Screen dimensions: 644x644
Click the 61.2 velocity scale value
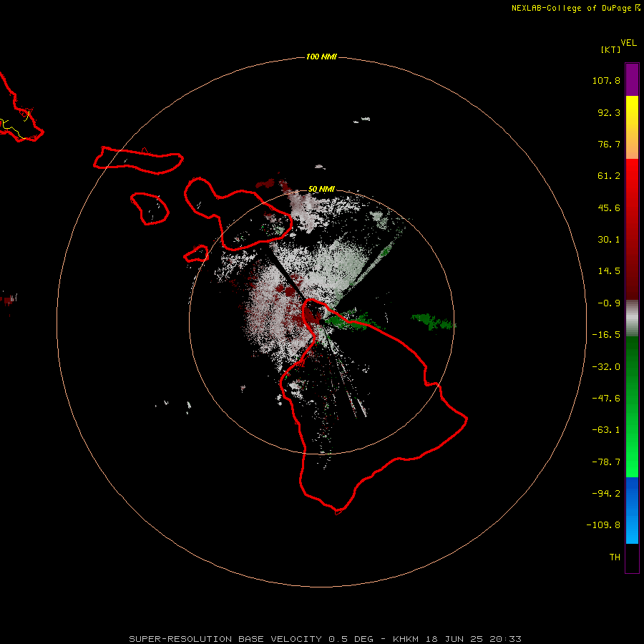coord(609,176)
